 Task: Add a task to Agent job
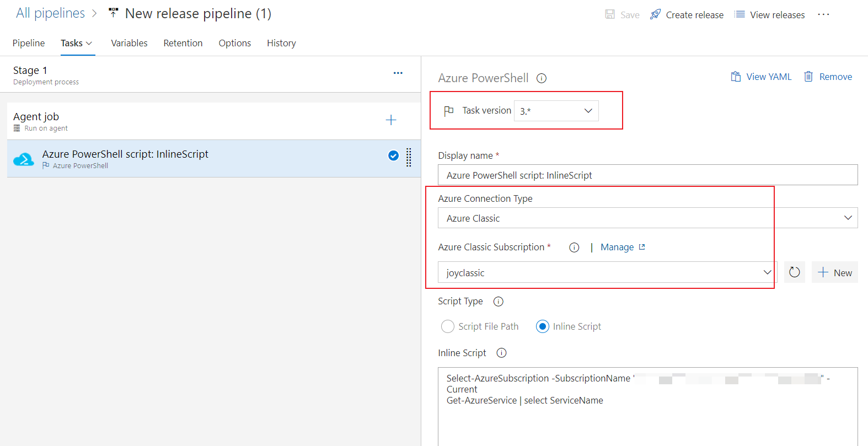tap(391, 120)
